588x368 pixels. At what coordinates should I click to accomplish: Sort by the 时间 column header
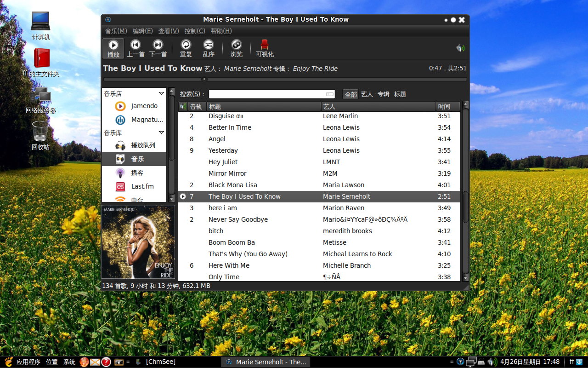(x=448, y=107)
